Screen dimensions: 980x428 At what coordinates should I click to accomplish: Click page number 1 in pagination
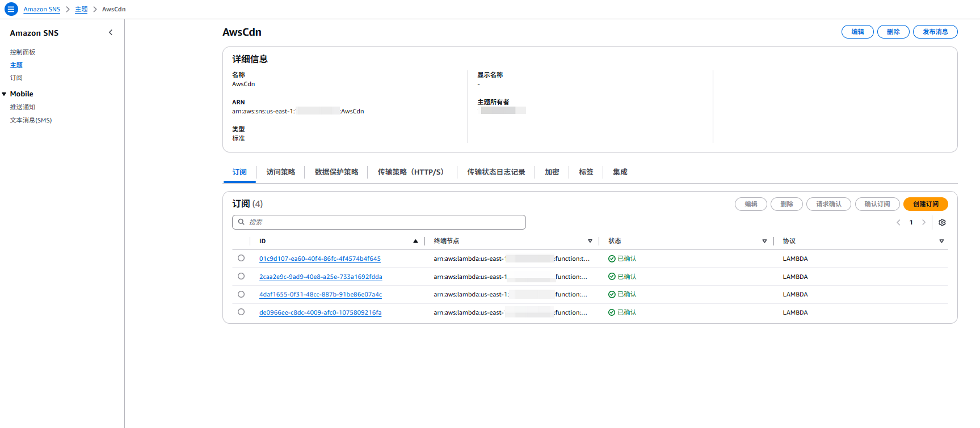click(x=911, y=222)
